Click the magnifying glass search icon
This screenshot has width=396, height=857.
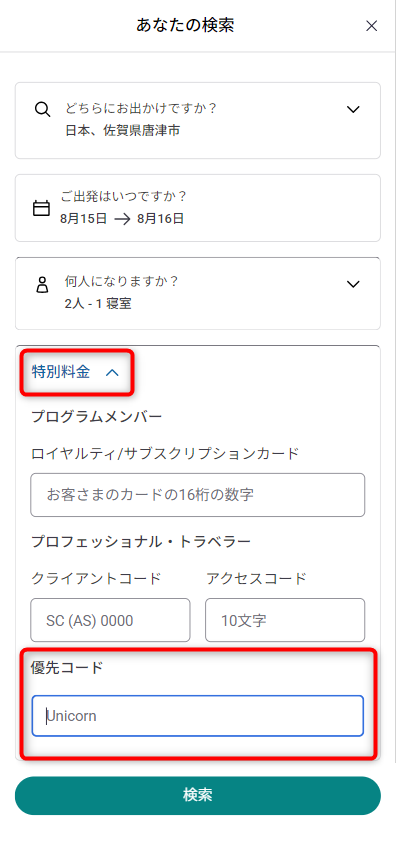click(42, 109)
